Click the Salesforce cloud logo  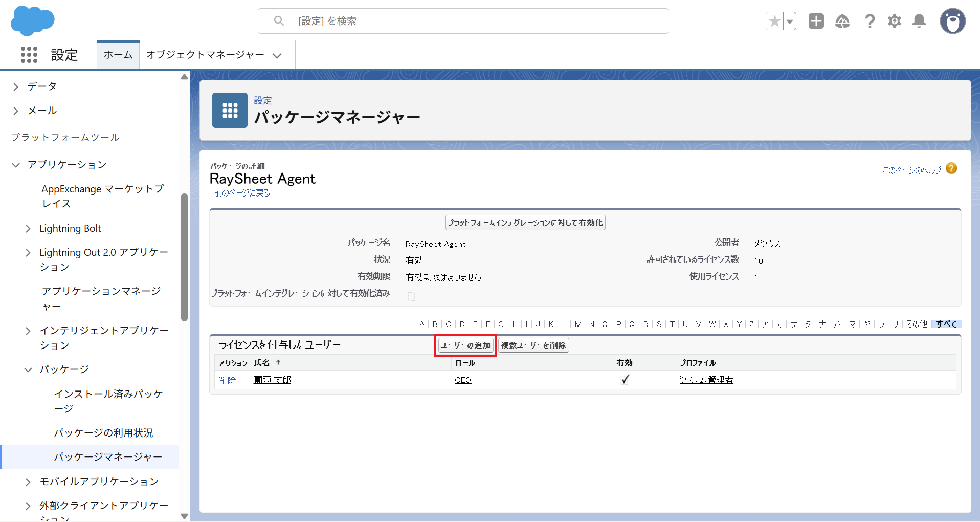click(32, 21)
